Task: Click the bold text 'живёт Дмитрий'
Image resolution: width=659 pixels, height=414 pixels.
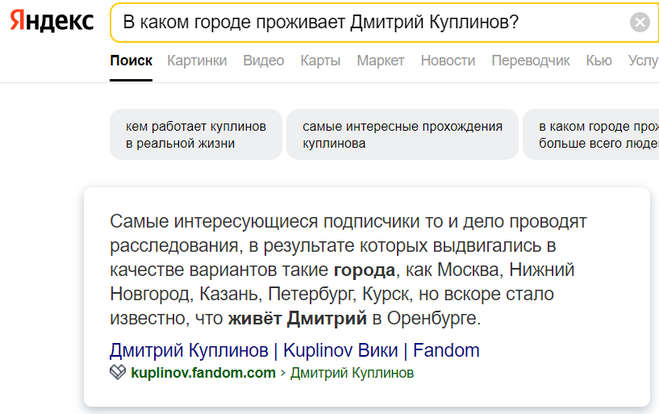Action: point(297,318)
